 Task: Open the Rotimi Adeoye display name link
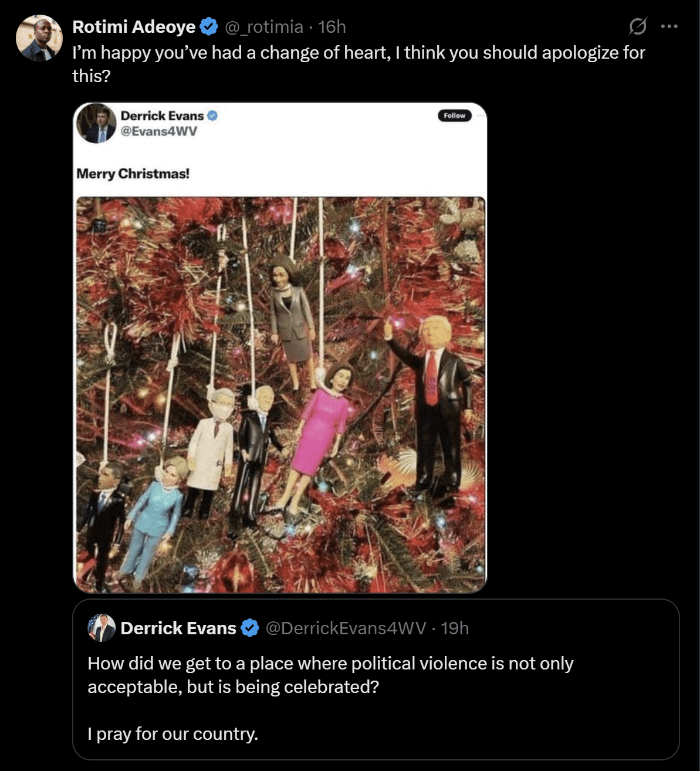coord(134,27)
